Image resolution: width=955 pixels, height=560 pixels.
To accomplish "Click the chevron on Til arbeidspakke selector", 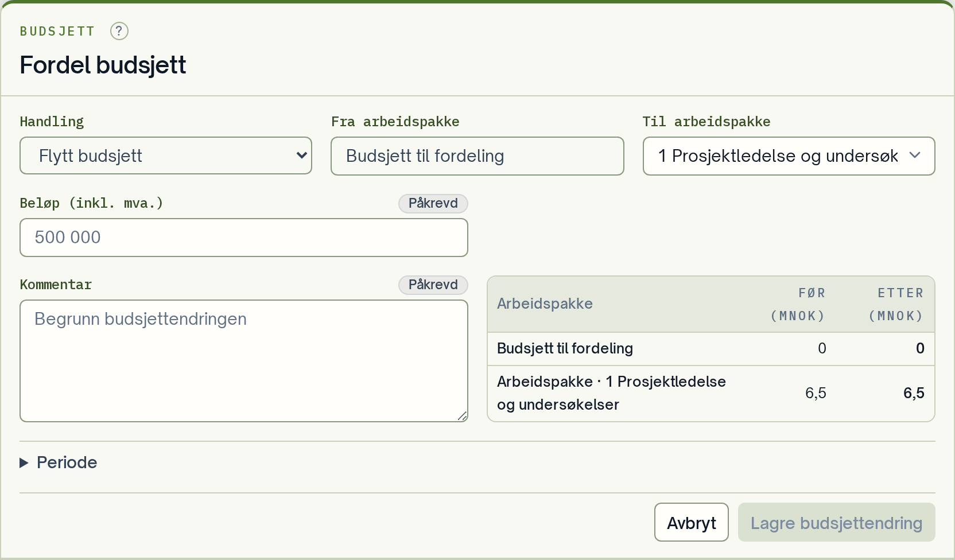I will pos(915,155).
